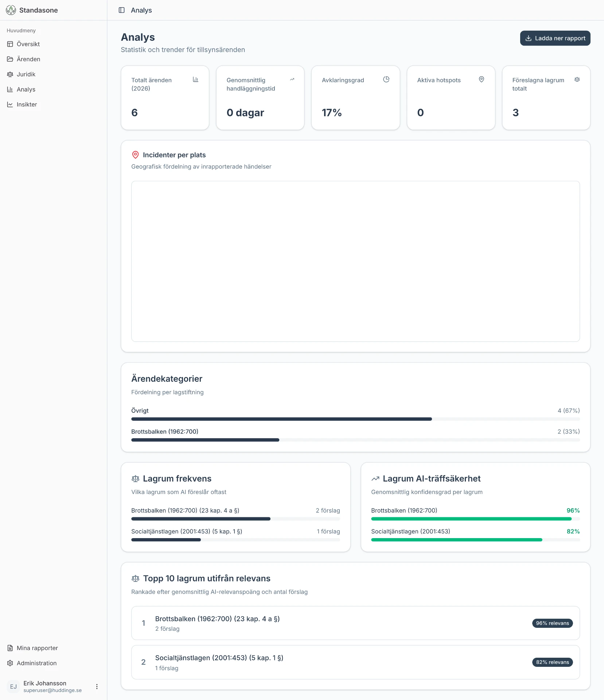
Task: Click the Standasone logo icon
Action: point(11,10)
